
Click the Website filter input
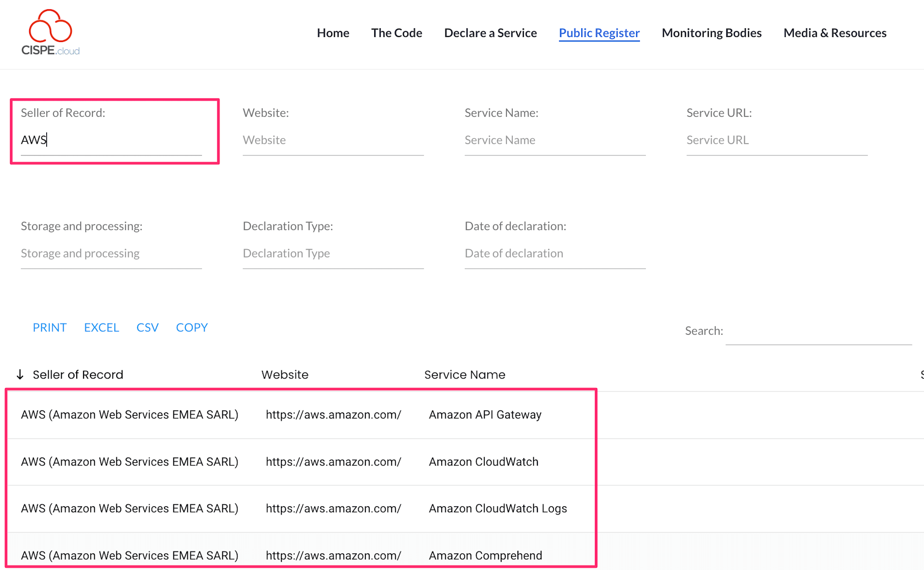333,140
